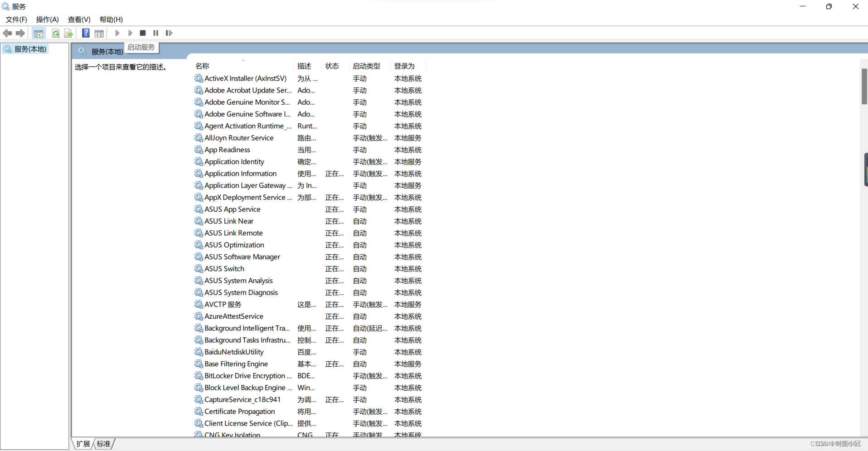The width and height of the screenshot is (868, 451).
Task: Sort by the 描述 column header
Action: [304, 66]
